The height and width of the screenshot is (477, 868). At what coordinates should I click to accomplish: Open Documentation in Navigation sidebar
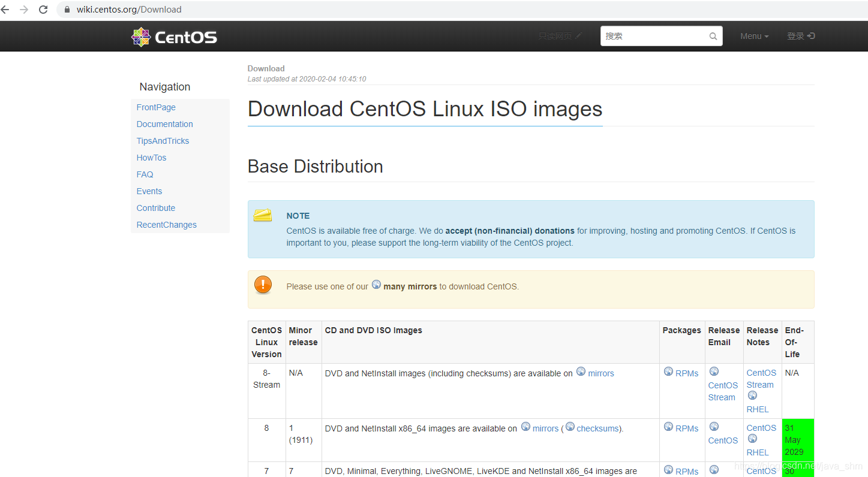[164, 124]
